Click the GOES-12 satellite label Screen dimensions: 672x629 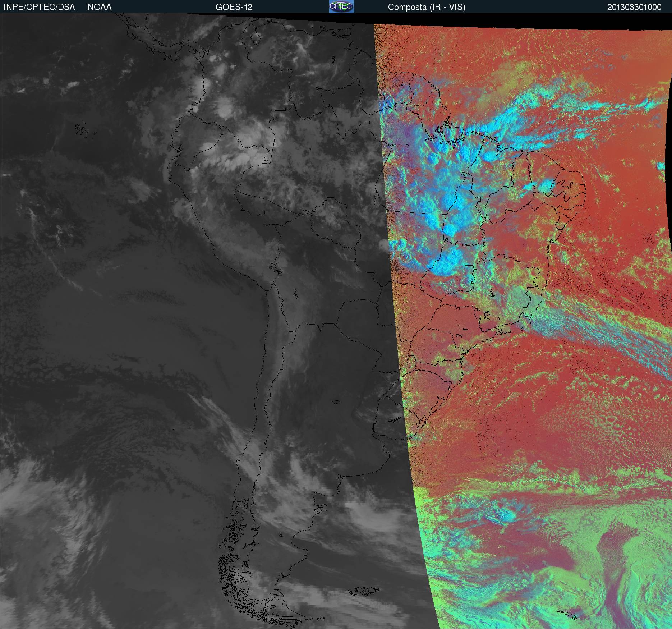tap(234, 7)
